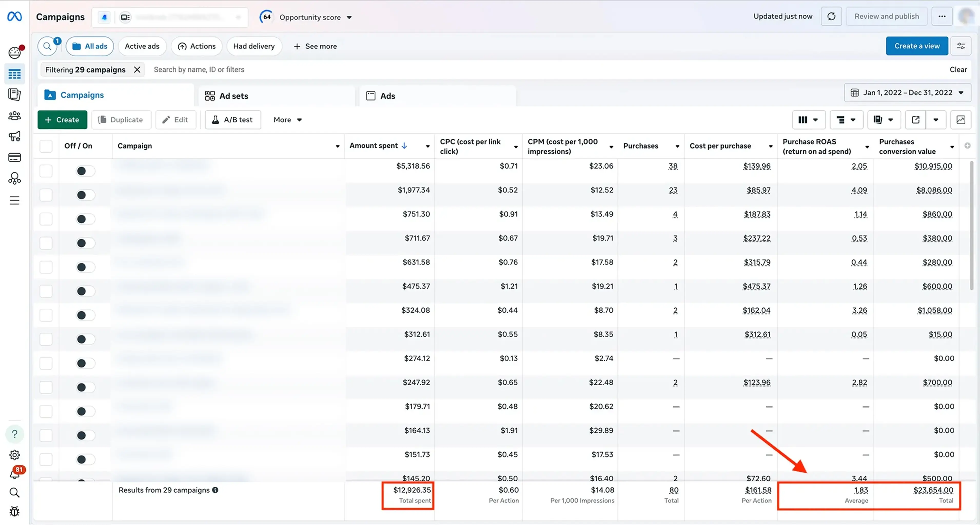
Task: Open the date range dropdown
Action: coord(907,92)
